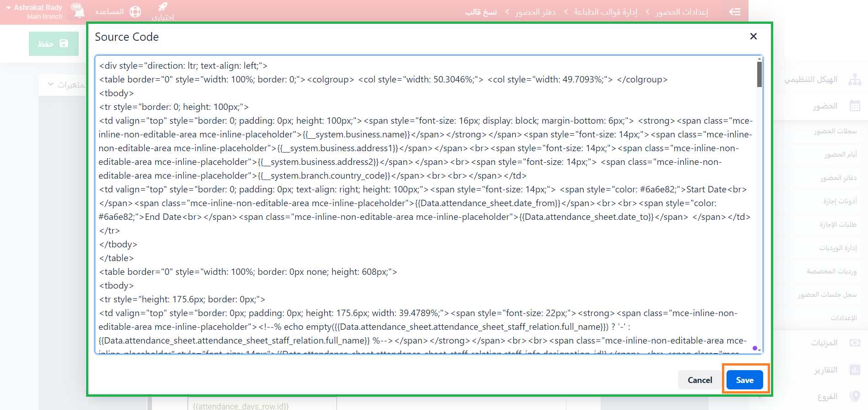This screenshot has width=868, height=410.
Task: Close the Source Code dialog with X
Action: coord(753,36)
